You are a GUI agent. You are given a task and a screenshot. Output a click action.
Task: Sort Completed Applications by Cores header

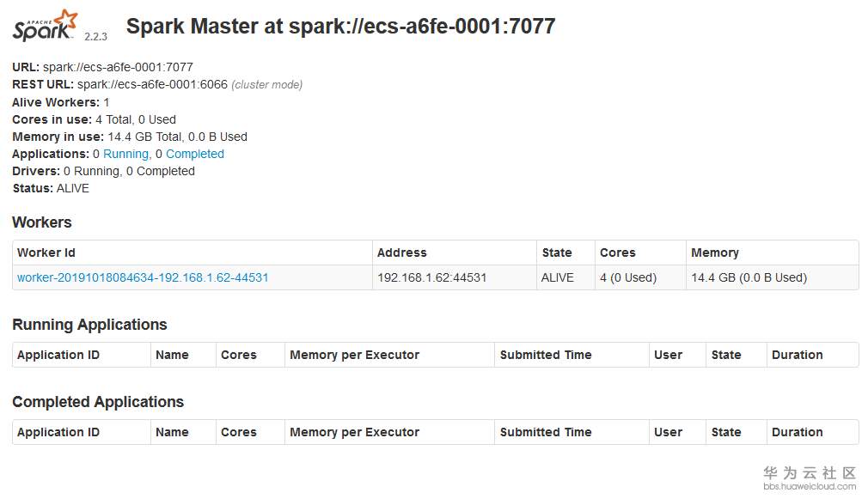(239, 432)
